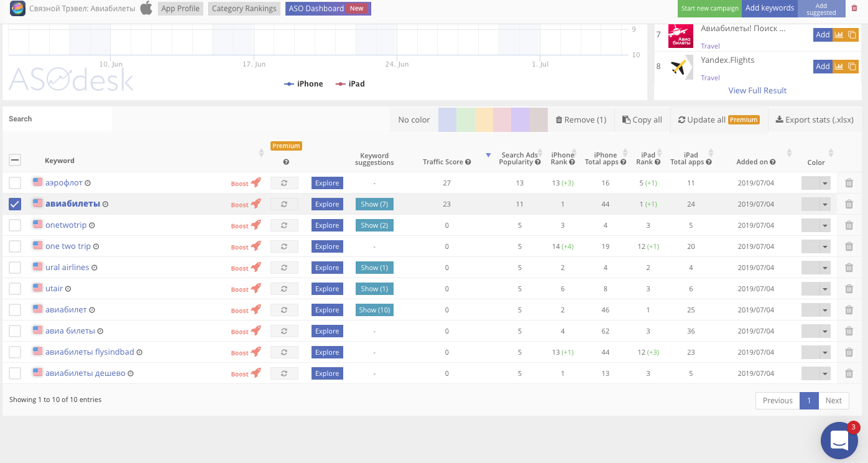Click Start new campaign button
The image size is (868, 463).
pos(709,8)
